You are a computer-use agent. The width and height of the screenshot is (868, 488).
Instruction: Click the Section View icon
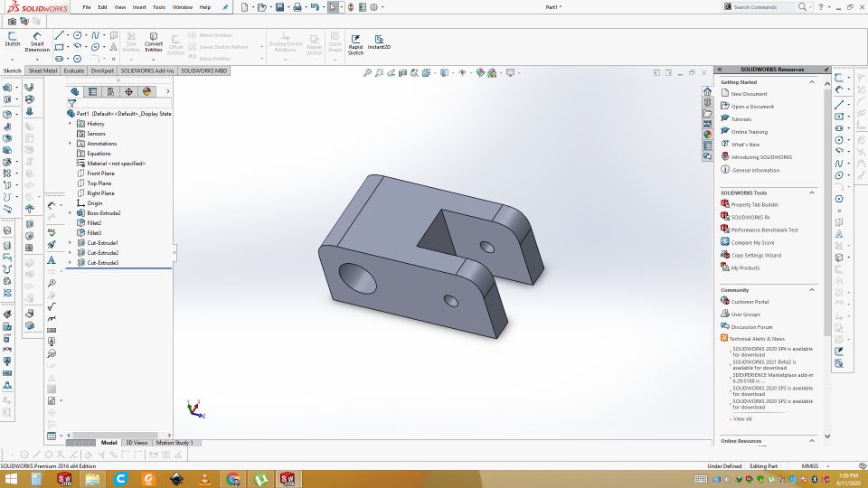[x=403, y=72]
